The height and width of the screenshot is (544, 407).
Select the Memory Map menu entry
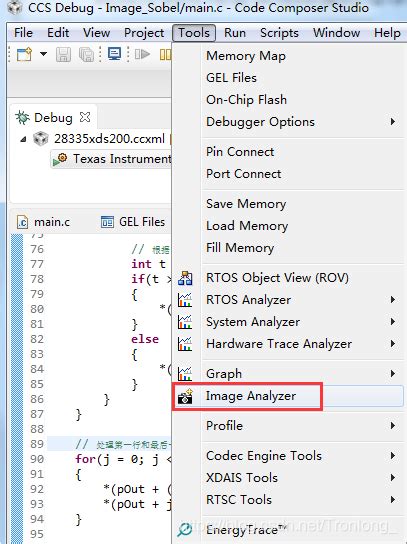[x=246, y=56]
